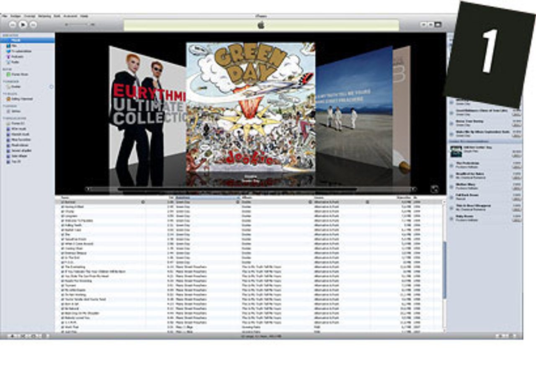Screen dimensions: 536x392
Task: Click the store arrow in Burnout's genre cell
Action: tap(367, 202)
